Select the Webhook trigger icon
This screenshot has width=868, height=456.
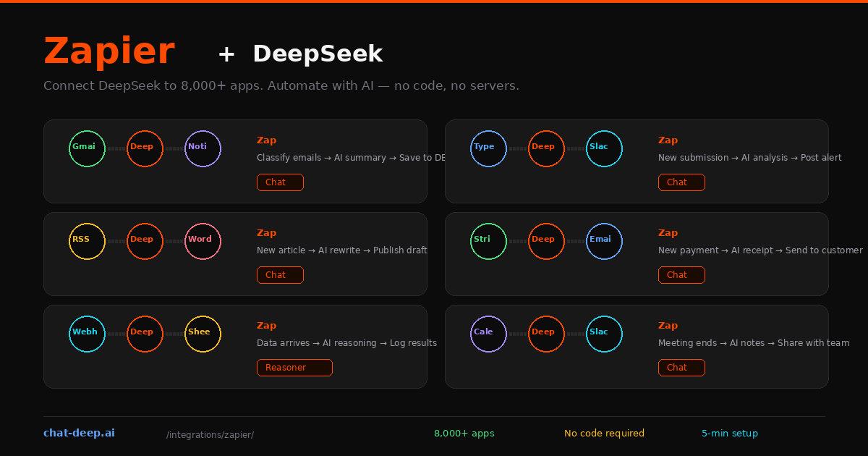click(87, 334)
